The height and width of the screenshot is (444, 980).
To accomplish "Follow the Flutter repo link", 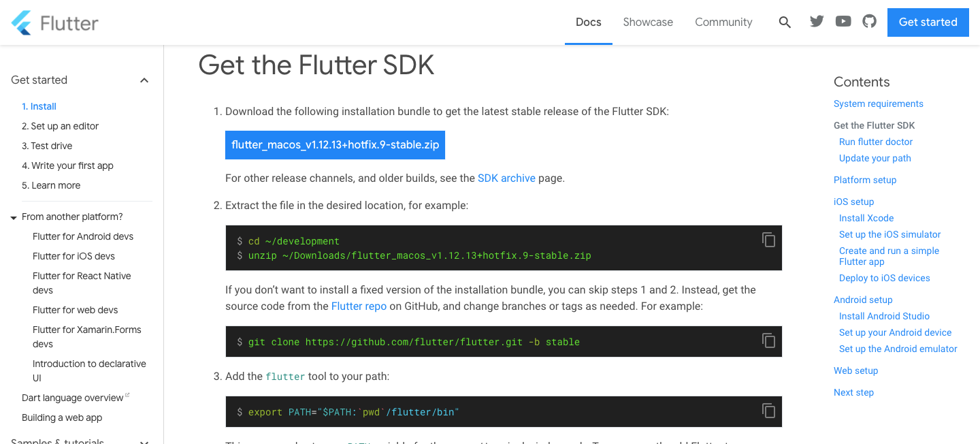I will click(x=359, y=306).
